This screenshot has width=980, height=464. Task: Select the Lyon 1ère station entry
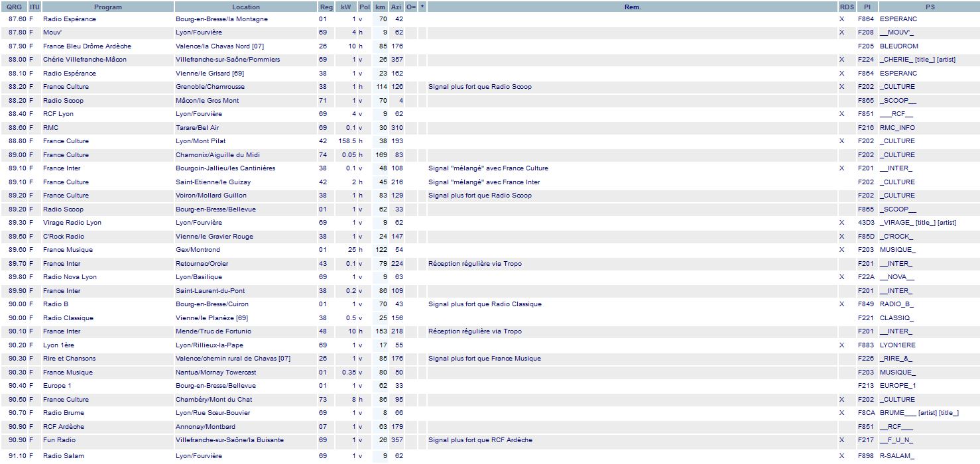click(60, 345)
